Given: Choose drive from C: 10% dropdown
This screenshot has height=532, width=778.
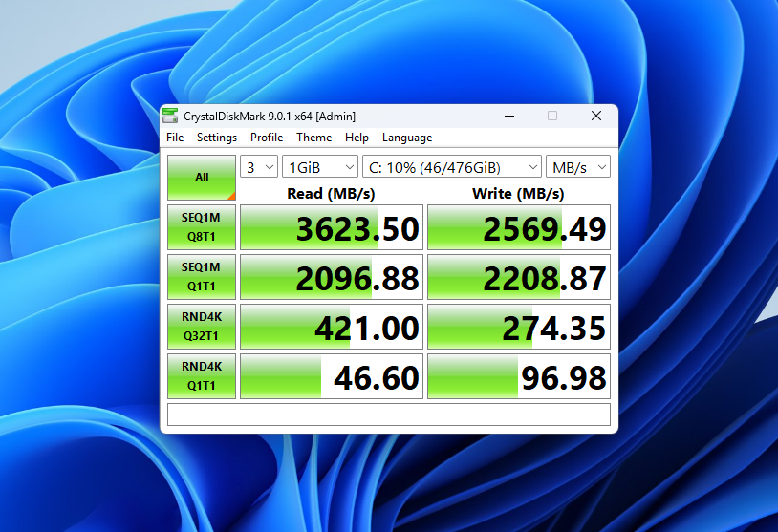Looking at the screenshot, I should (451, 167).
